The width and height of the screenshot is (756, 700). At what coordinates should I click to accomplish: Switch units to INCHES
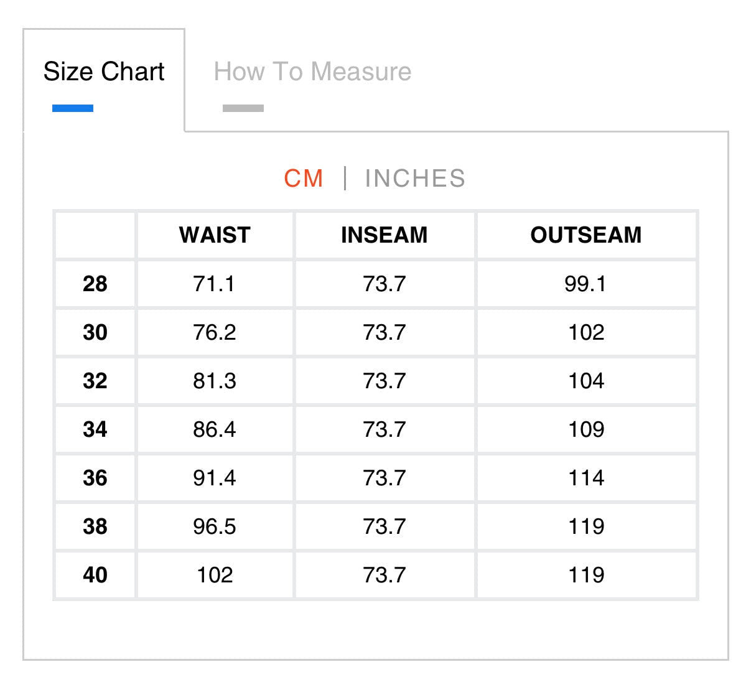[415, 179]
